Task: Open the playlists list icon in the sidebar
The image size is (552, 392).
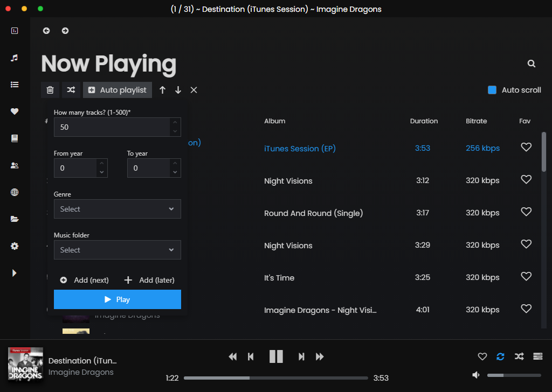Action: 15,85
